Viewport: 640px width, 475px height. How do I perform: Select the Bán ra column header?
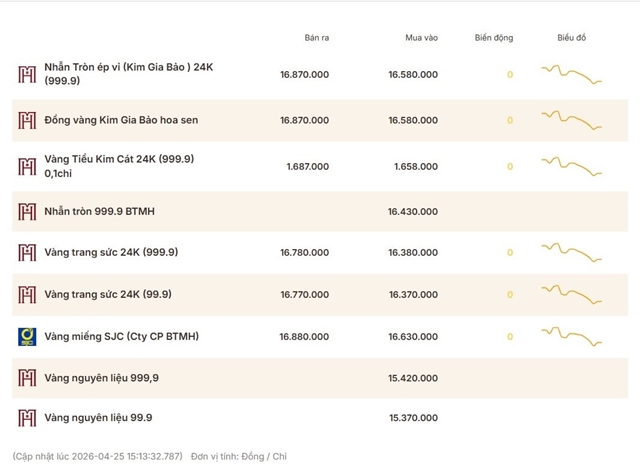[316, 38]
